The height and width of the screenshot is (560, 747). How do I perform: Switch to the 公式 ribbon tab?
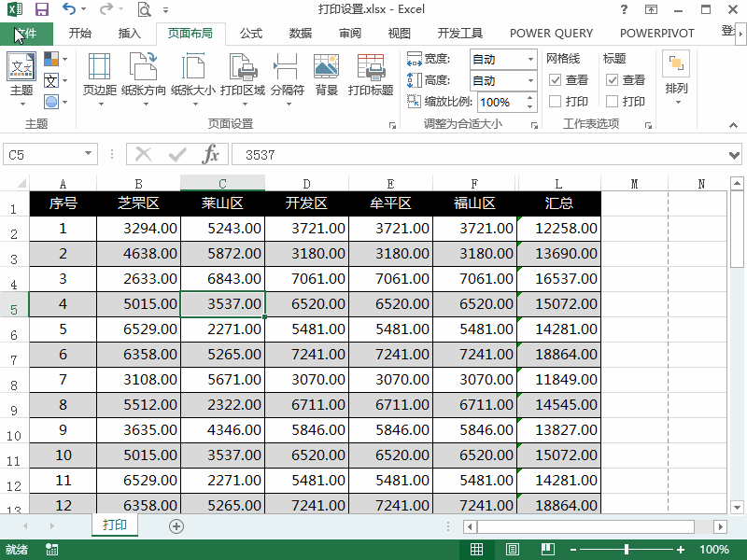coord(249,33)
